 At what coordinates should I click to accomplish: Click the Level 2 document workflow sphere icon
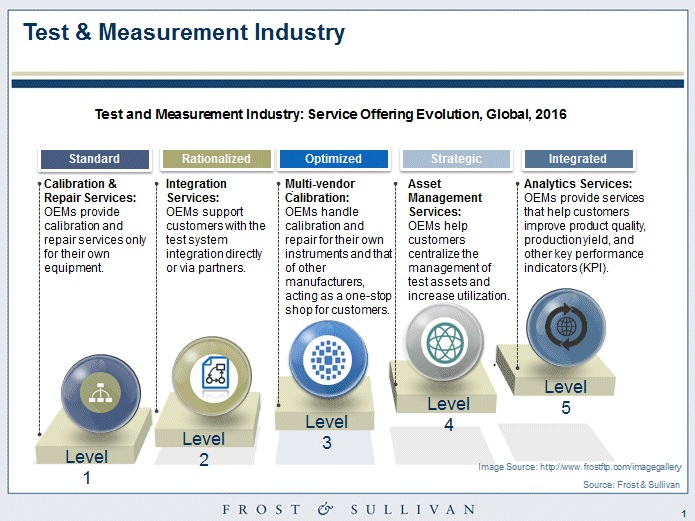pos(212,376)
